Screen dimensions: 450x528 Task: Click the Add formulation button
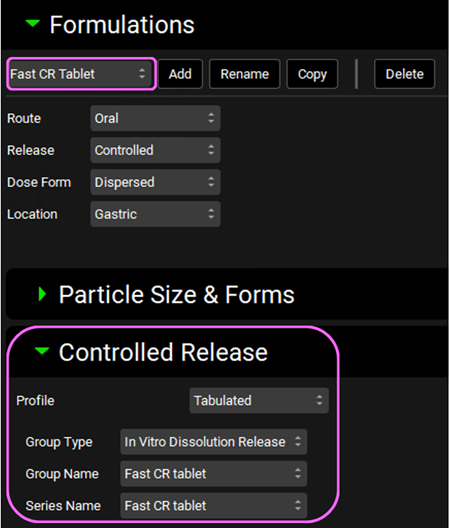pos(181,74)
